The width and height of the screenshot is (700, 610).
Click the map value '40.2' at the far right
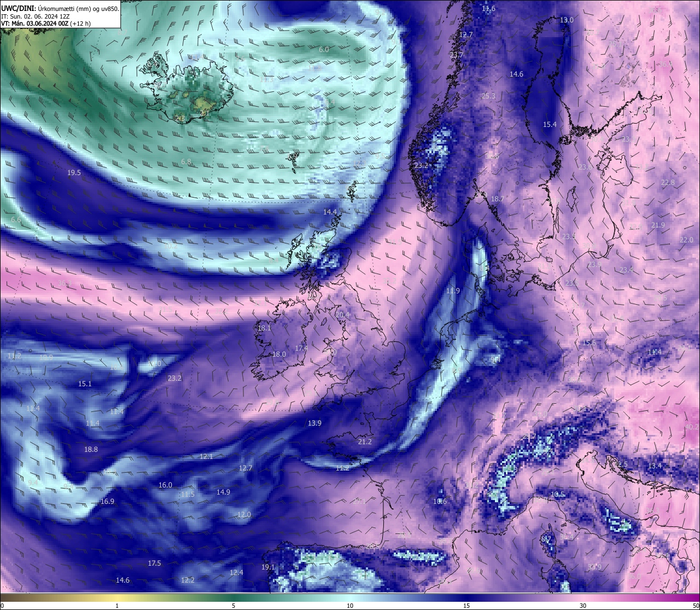click(x=692, y=427)
